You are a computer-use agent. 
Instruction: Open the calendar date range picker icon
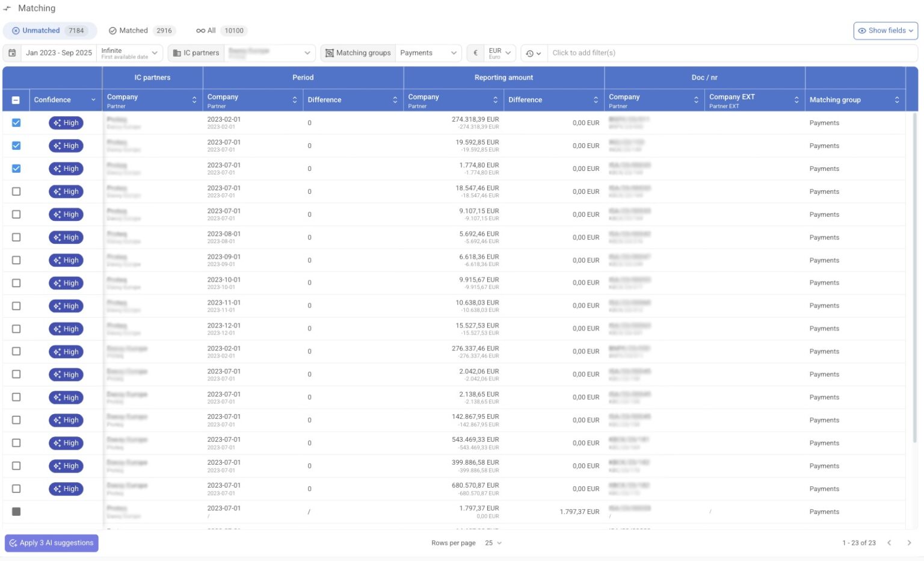point(11,53)
